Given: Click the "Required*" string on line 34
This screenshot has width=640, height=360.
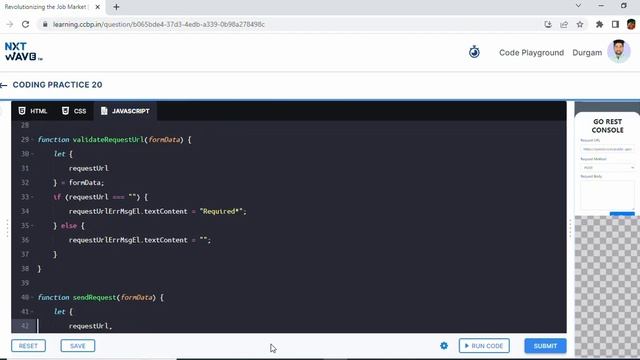Looking at the screenshot, I should coord(221,211).
